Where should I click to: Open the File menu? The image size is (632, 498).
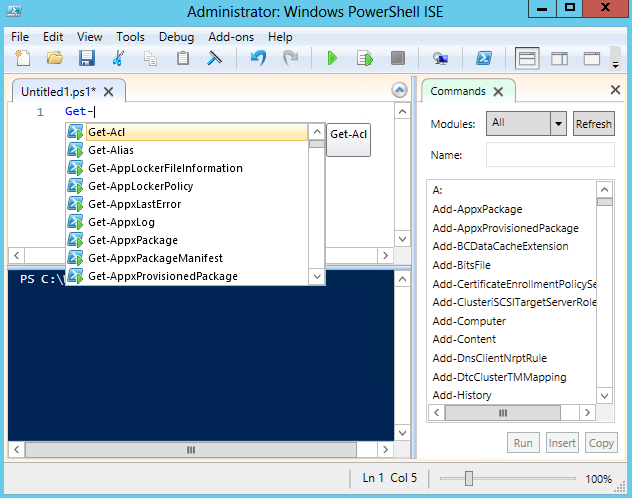[20, 37]
